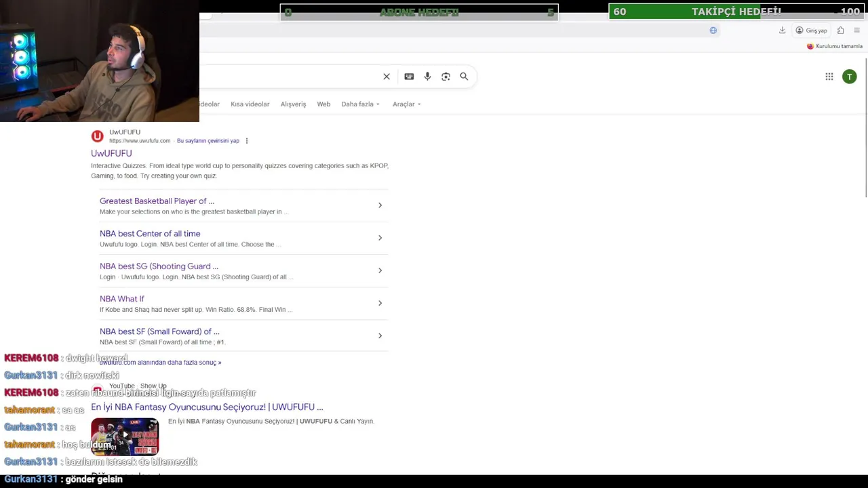Expand the Daha fazla dropdown
The image size is (868, 488).
360,104
